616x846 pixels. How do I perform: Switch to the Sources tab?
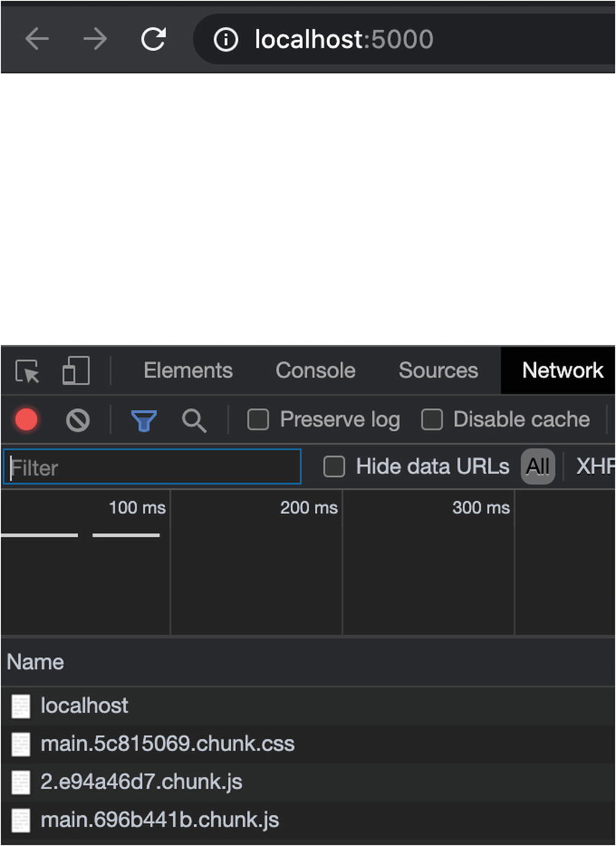[438, 370]
